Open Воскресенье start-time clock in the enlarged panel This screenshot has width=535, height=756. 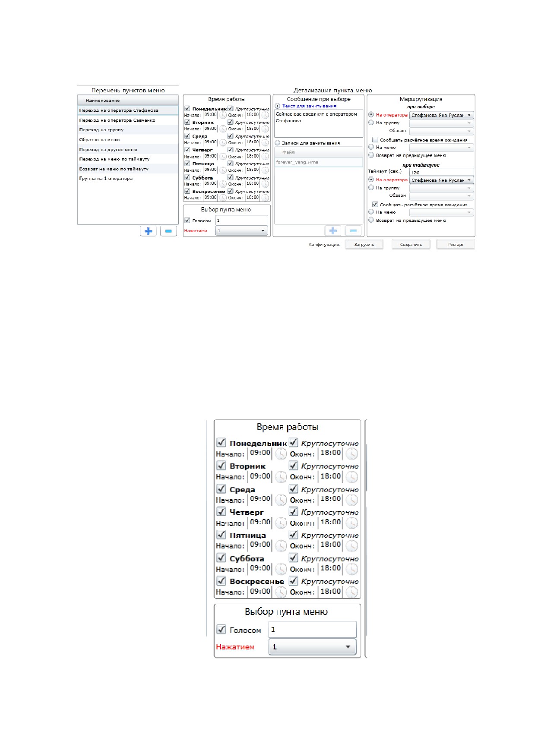pos(281,592)
